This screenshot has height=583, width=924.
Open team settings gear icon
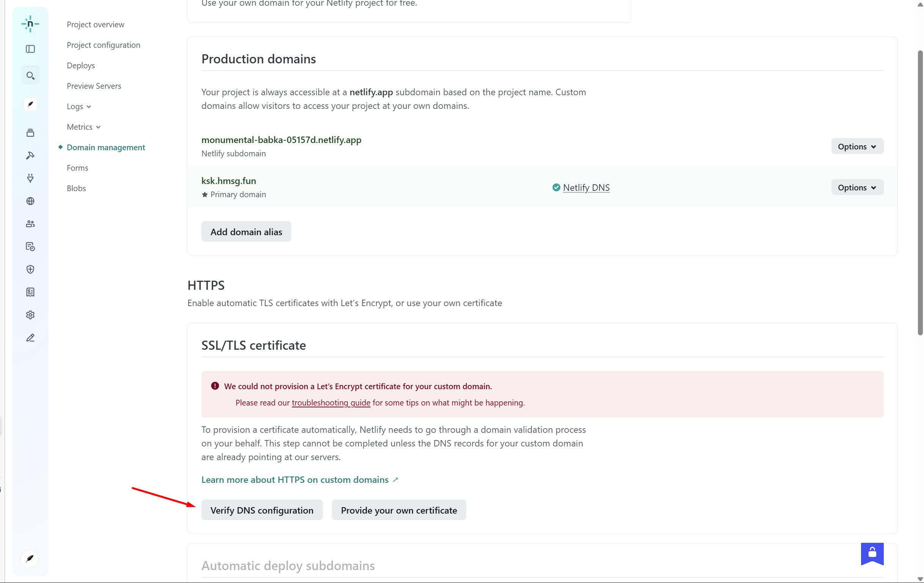[30, 315]
